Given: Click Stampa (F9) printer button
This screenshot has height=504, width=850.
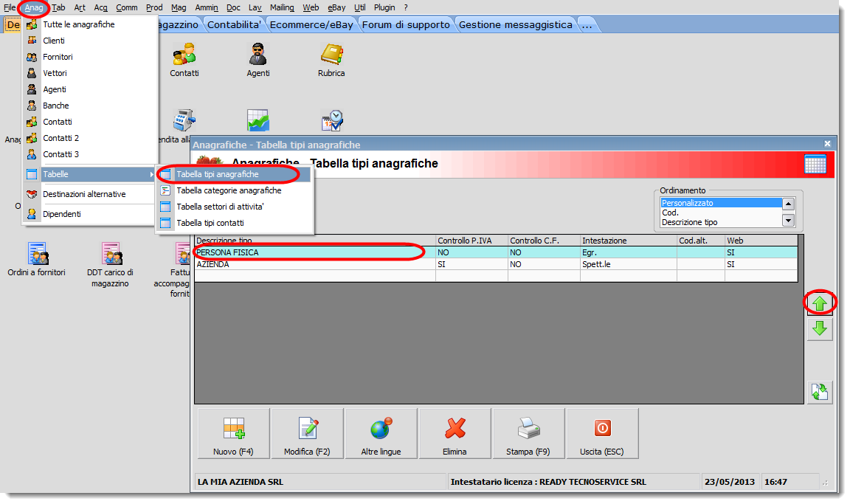Looking at the screenshot, I should point(528,434).
